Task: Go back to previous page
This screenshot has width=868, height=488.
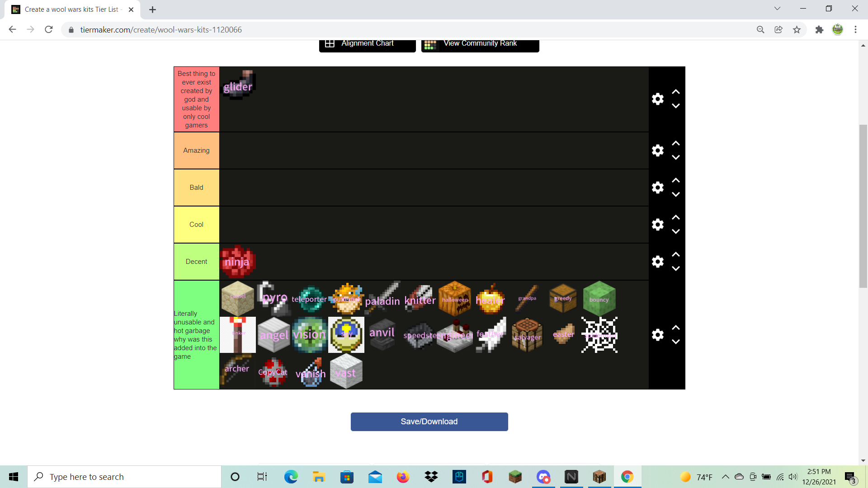Action: click(13, 30)
